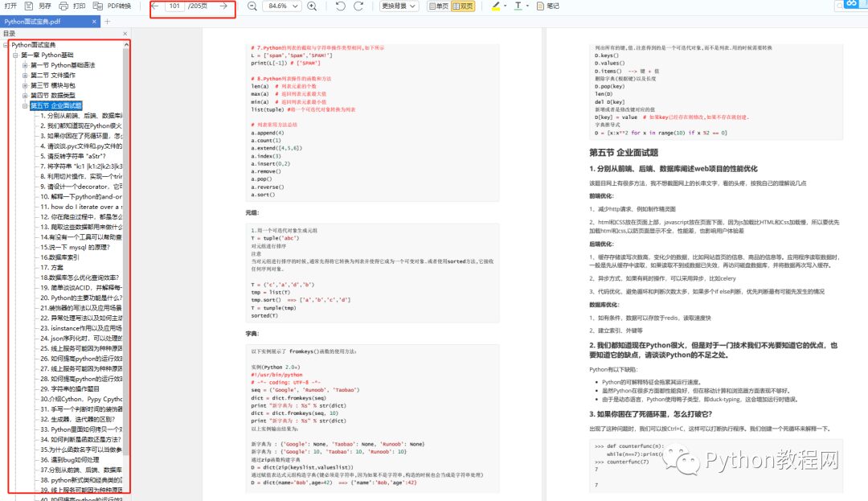The image size is (868, 501).
Task: Select 第一节 Python基础语法 outline entry
Action: click(x=63, y=65)
